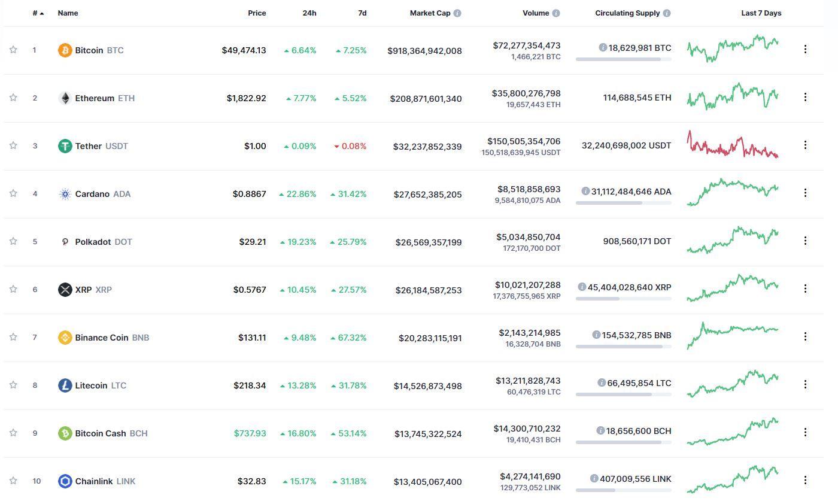Image resolution: width=838 pixels, height=504 pixels.
Task: Toggle the XRP row star
Action: [13, 289]
